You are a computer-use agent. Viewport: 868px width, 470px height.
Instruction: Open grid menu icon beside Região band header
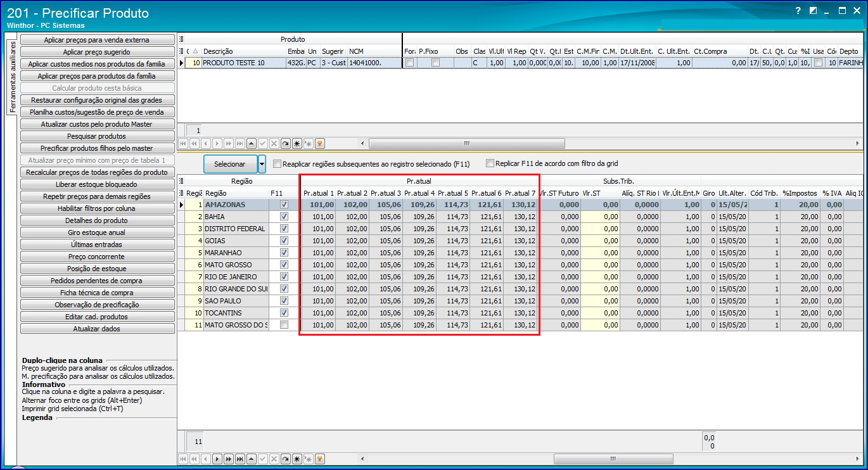coord(182,181)
